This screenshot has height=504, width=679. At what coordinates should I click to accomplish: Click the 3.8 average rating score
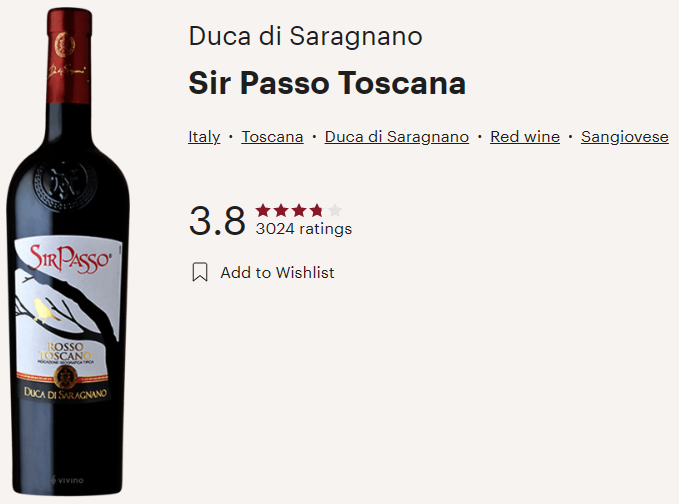click(217, 221)
